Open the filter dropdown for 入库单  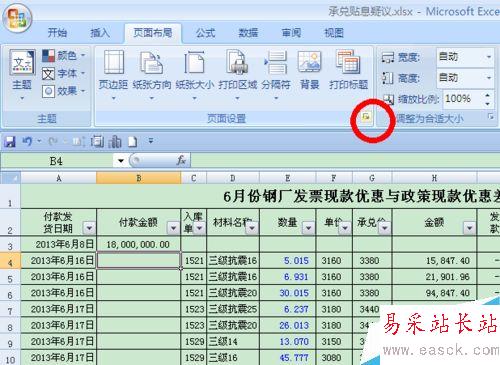[x=200, y=228]
